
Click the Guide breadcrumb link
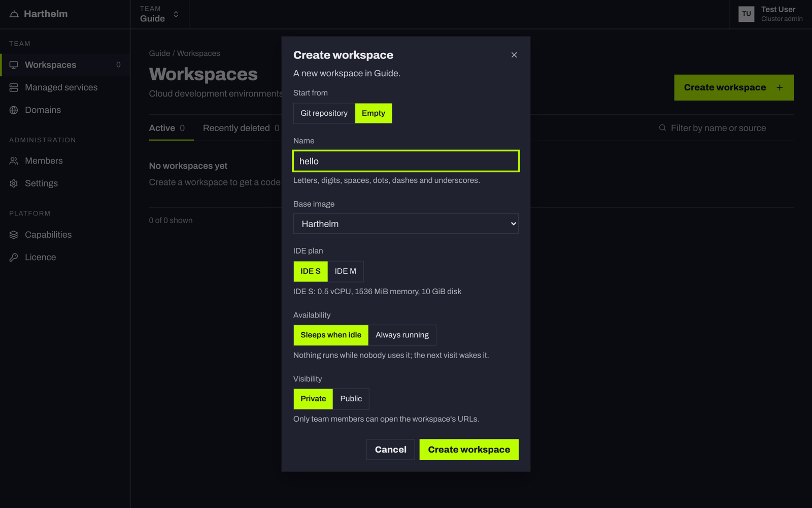(159, 53)
